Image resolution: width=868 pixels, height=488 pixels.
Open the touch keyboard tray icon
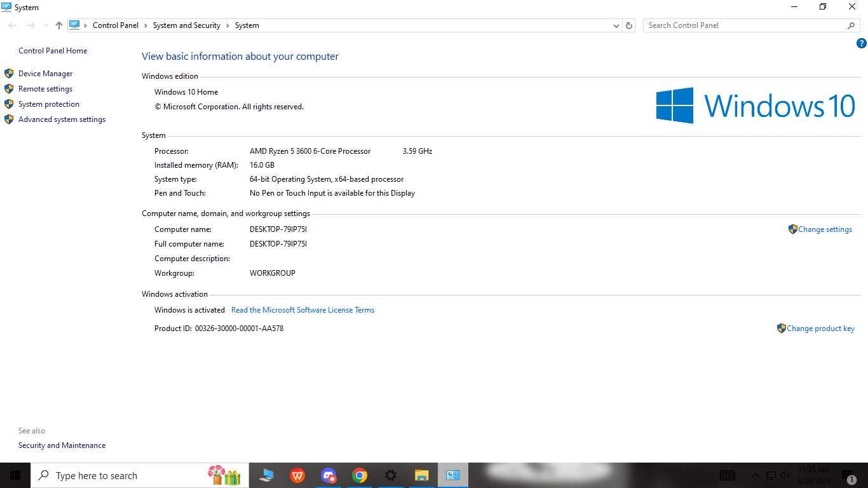[728, 475]
